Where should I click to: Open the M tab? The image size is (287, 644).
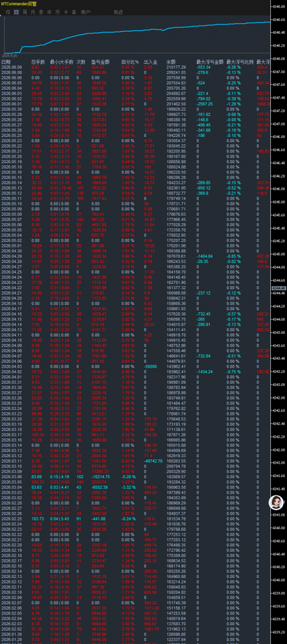[x=66, y=11]
